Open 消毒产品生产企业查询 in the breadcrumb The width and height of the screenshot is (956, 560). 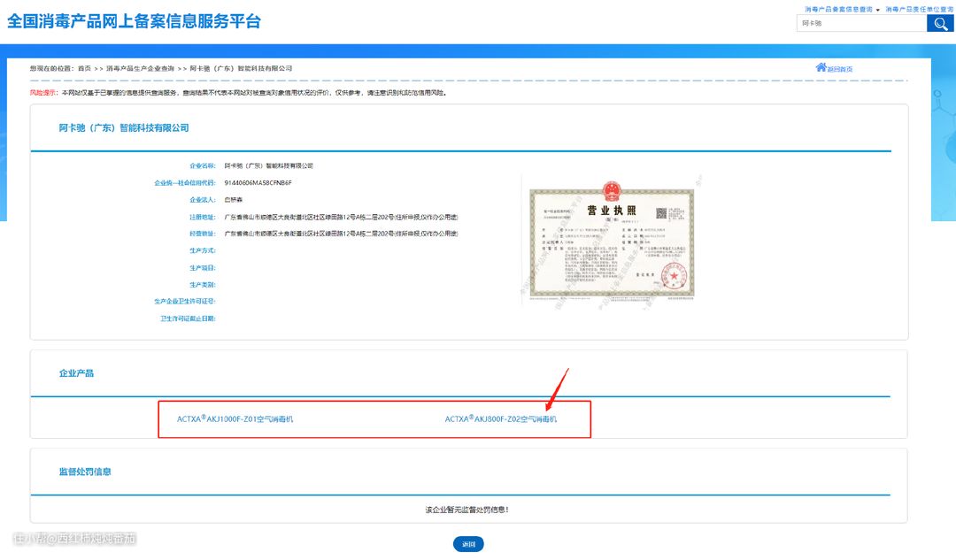140,68
